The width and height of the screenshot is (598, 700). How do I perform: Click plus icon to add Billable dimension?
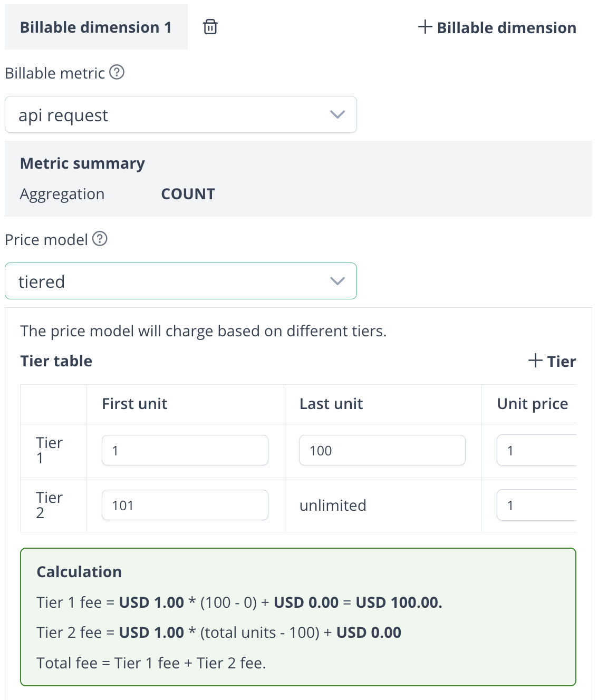425,27
